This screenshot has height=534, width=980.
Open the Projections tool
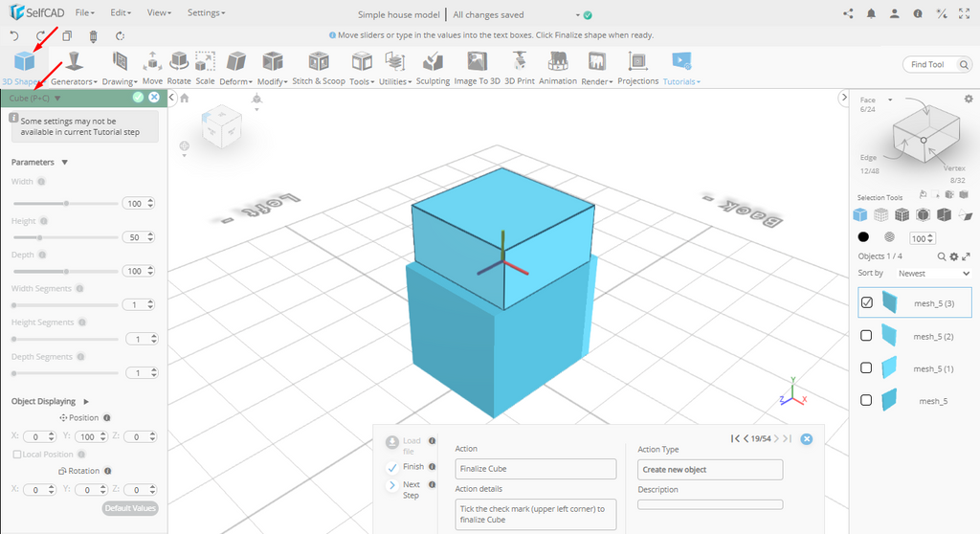click(637, 68)
